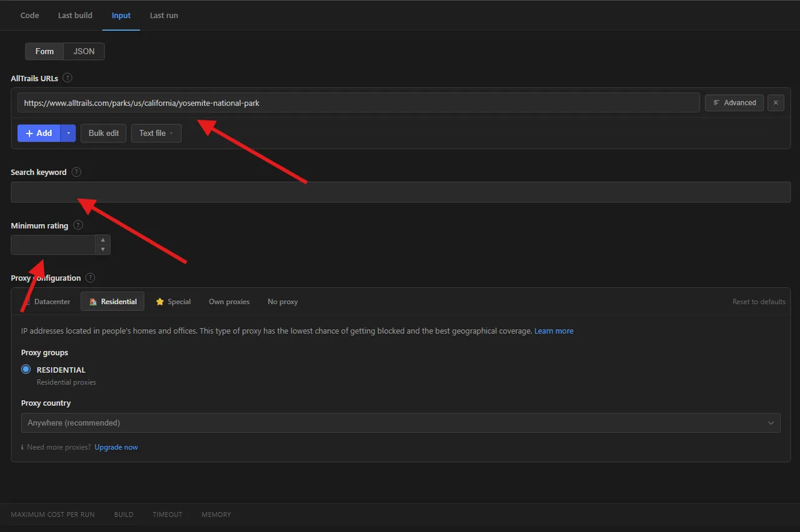
Task: Follow the Learn more link
Action: click(554, 331)
